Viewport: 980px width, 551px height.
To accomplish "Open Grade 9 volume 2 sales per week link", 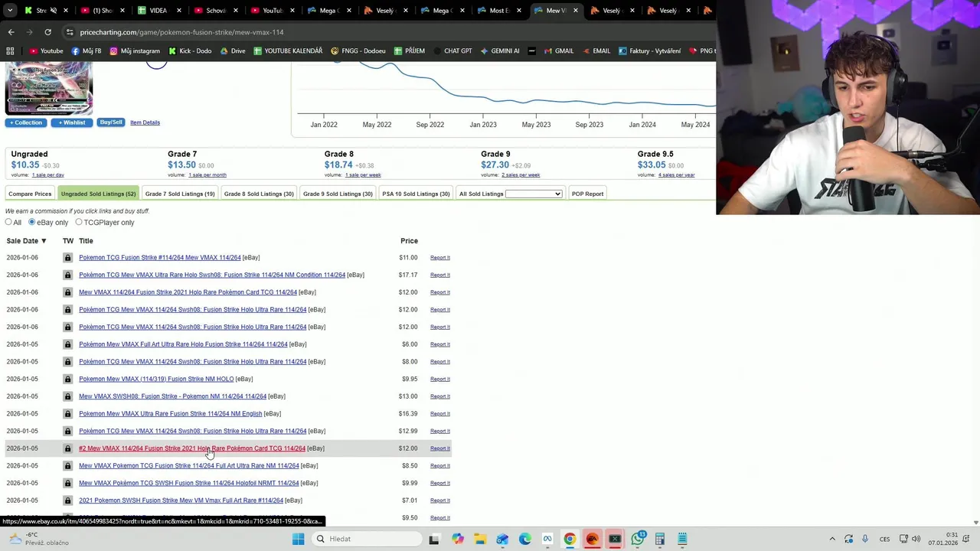I will point(521,175).
